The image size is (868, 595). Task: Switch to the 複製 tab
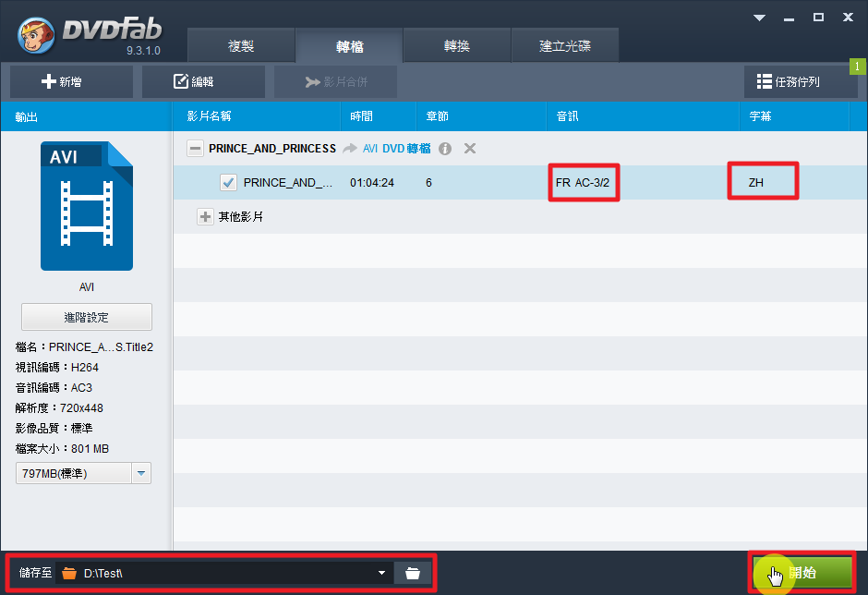pyautogui.click(x=241, y=46)
